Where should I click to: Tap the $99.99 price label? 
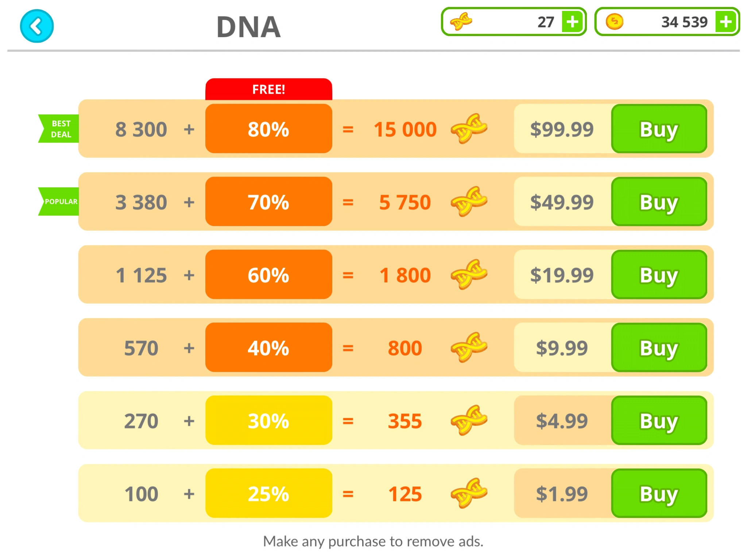coord(562,129)
